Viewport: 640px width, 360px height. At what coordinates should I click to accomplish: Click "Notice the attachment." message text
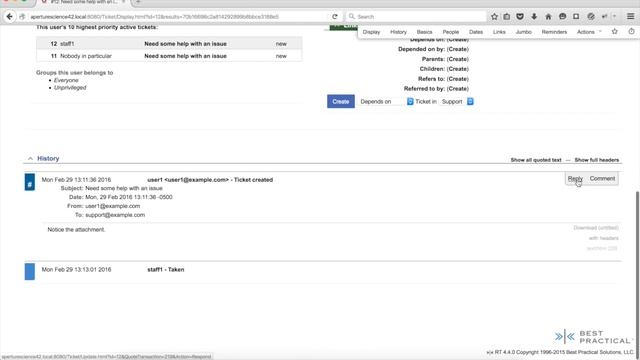click(x=76, y=230)
